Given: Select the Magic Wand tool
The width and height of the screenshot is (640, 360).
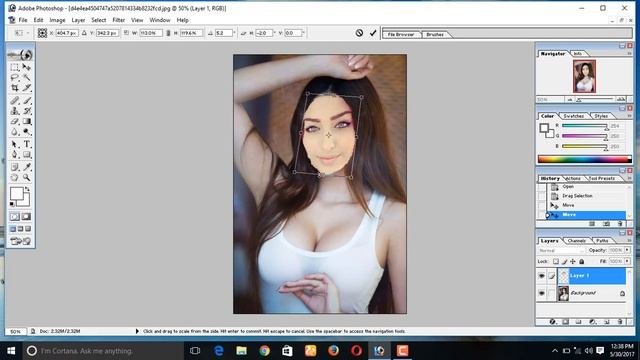Looking at the screenshot, I should [27, 78].
